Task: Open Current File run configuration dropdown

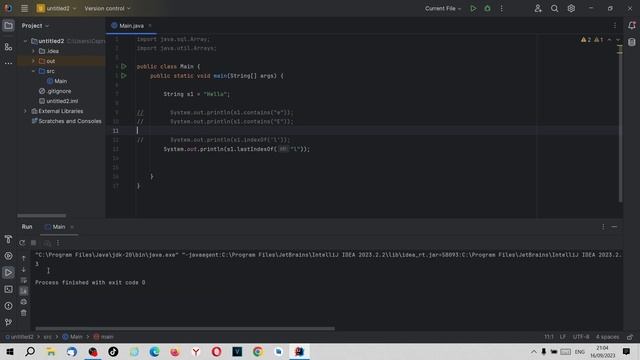Action: 443,8
